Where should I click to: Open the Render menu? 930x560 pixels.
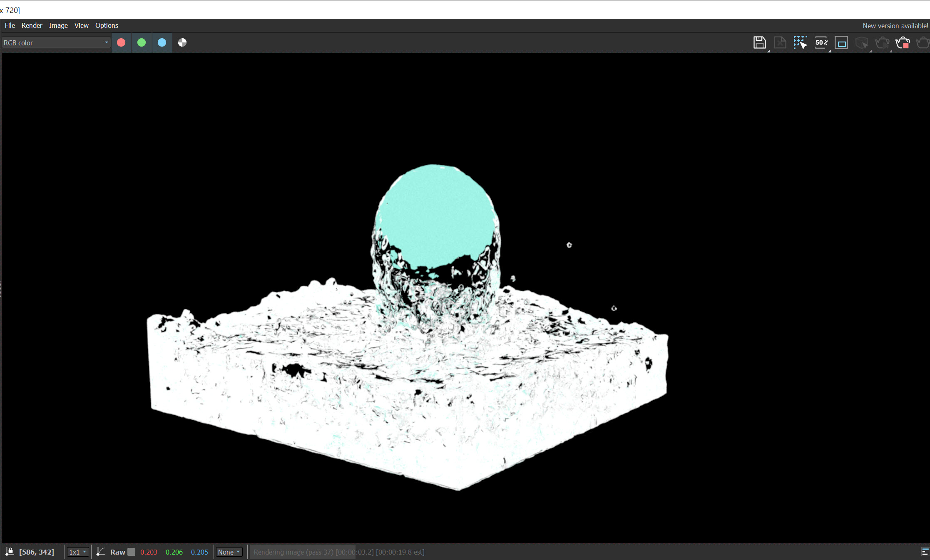(32, 25)
